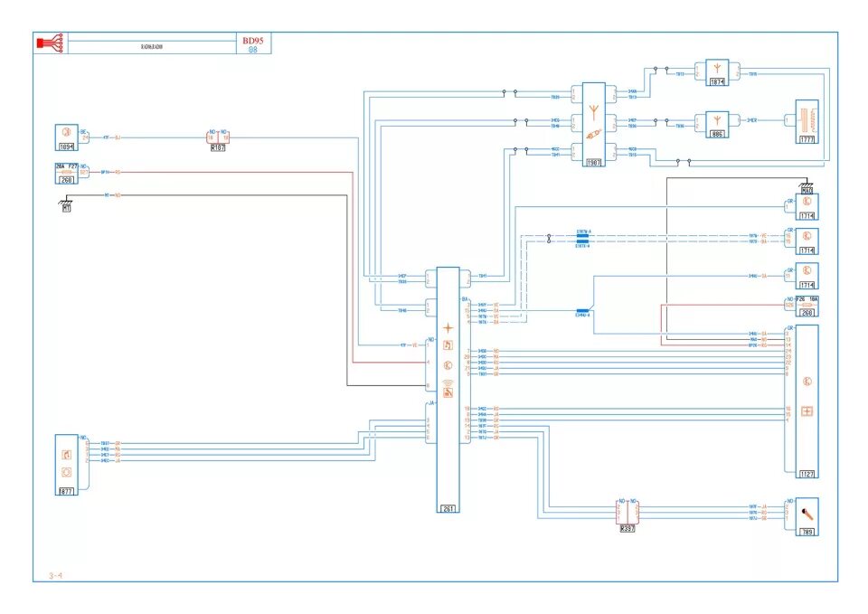Click the BA connector label on component 261

click(465, 299)
